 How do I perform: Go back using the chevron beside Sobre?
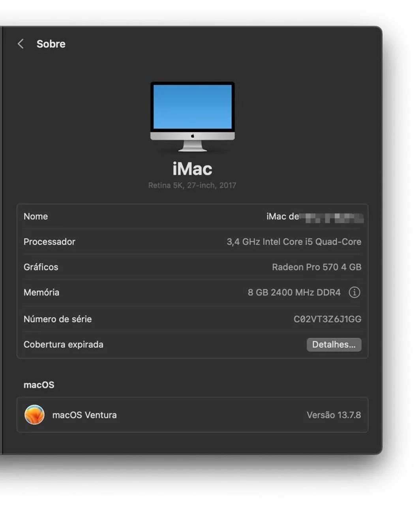click(21, 44)
